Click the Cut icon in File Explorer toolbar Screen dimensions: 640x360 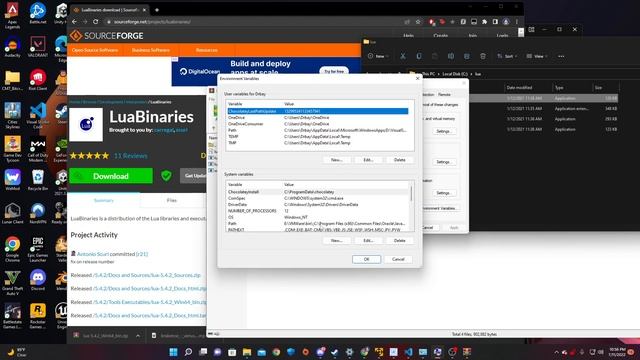coord(403,56)
